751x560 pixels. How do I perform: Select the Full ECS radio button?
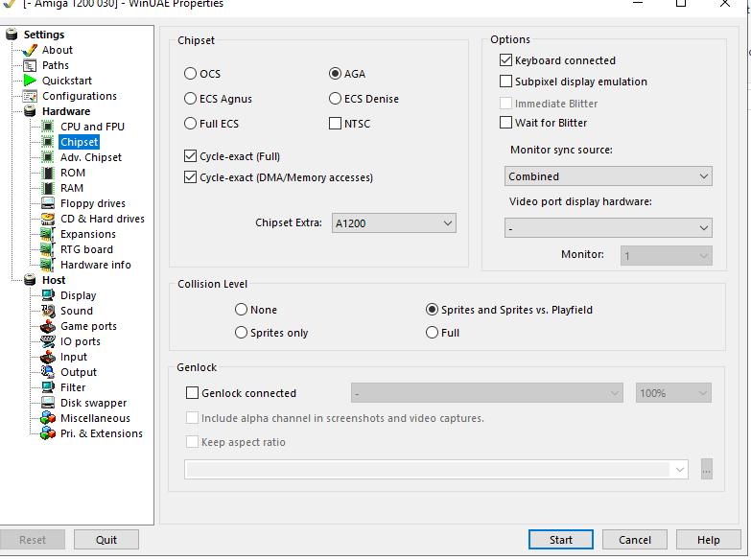(x=190, y=124)
